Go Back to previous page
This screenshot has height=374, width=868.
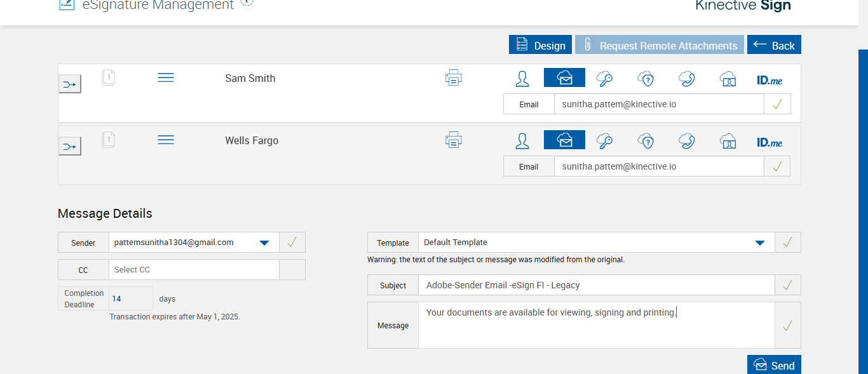[x=774, y=45]
